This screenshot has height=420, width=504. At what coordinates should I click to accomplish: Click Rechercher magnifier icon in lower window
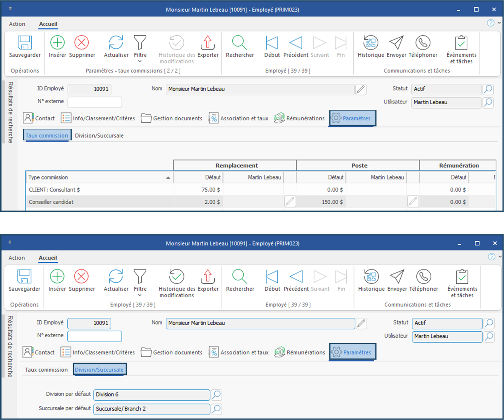pos(240,277)
